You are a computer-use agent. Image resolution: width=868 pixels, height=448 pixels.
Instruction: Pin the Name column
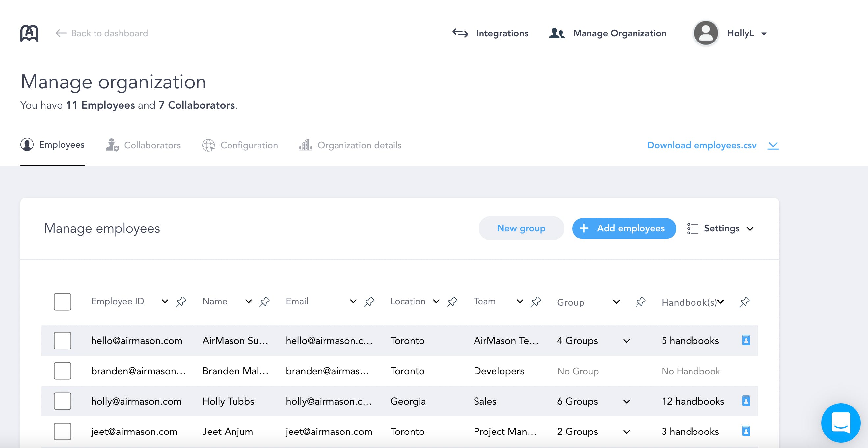point(264,302)
